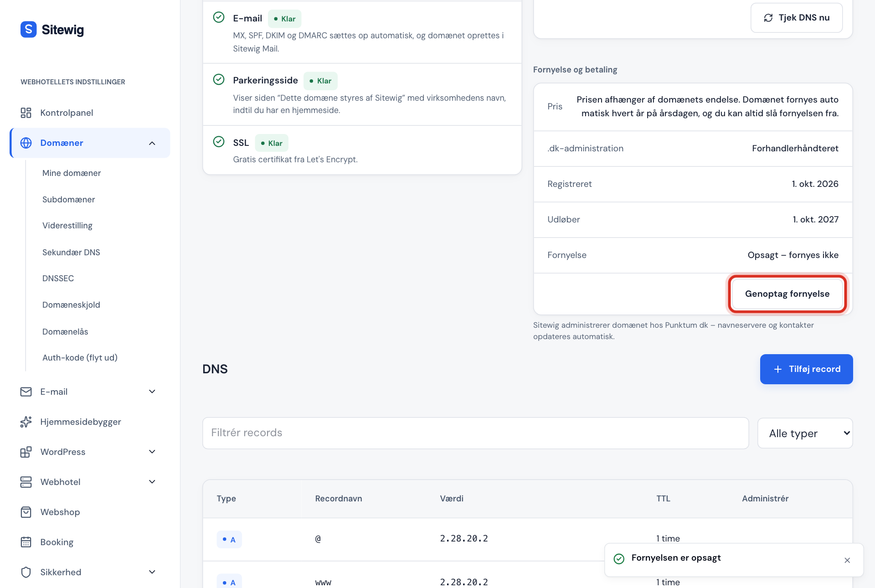This screenshot has height=588, width=875.
Task: Click the A type badge for www record
Action: (229, 582)
